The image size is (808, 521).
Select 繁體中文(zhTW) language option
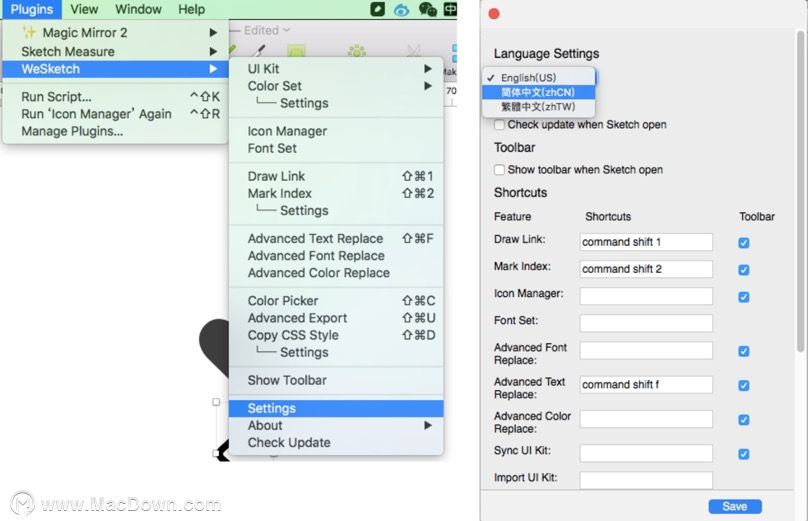click(x=538, y=107)
